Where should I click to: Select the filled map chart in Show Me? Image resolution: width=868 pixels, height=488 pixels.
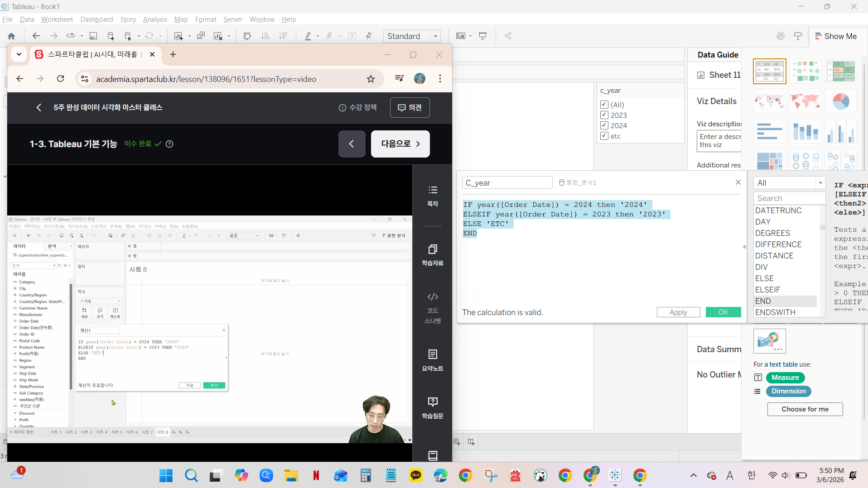pyautogui.click(x=805, y=101)
